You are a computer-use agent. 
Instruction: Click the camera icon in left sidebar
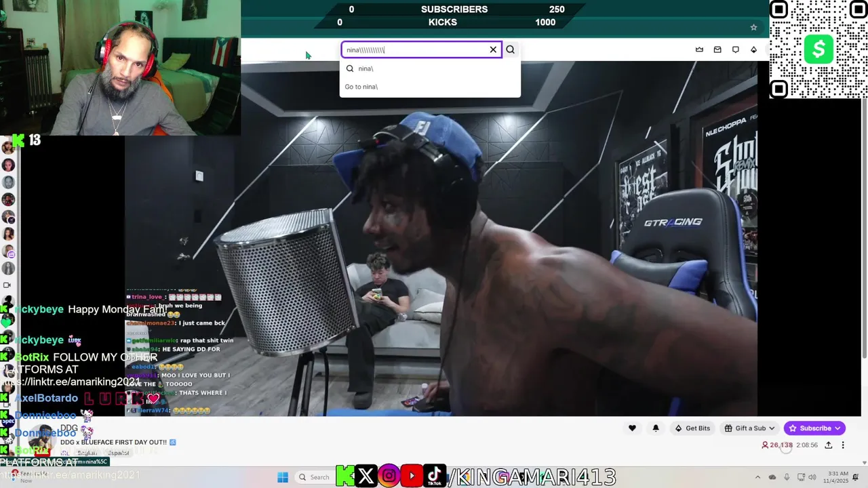point(7,285)
